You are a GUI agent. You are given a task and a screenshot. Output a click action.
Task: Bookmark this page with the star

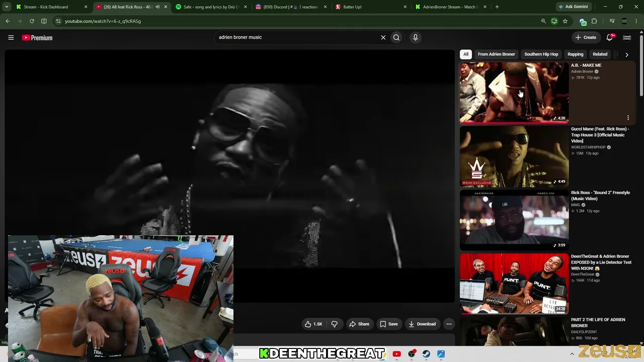click(565, 21)
